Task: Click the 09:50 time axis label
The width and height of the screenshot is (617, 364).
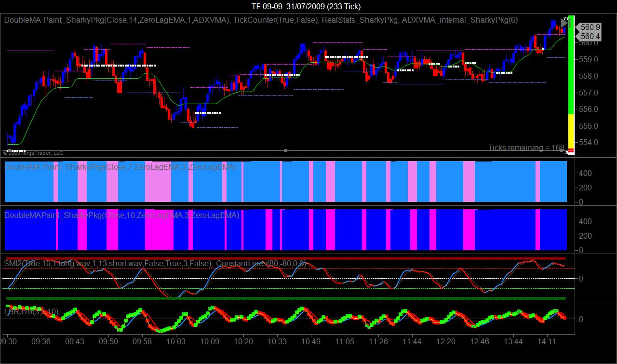Action: pyautogui.click(x=108, y=341)
